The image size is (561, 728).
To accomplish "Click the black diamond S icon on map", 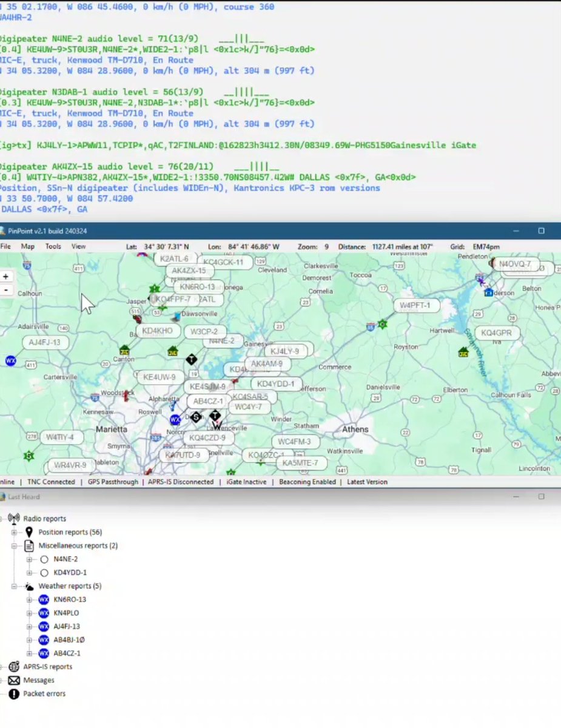I will [x=195, y=417].
